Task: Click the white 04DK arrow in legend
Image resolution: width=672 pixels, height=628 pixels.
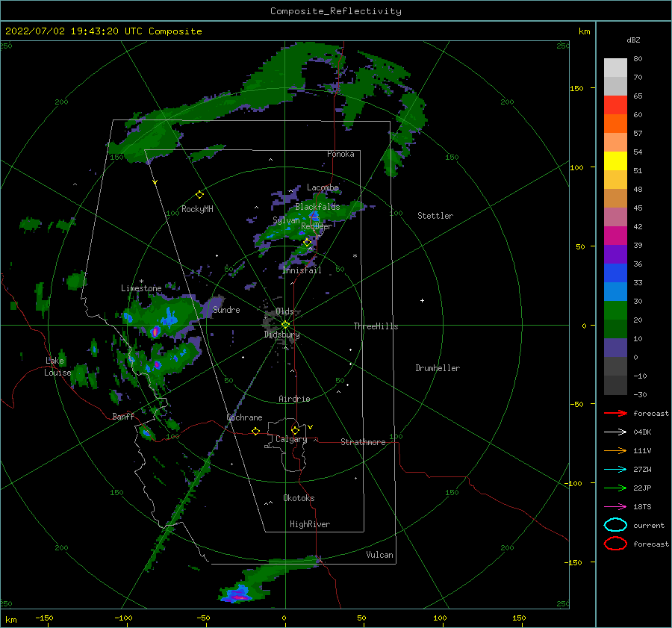Action: 615,432
